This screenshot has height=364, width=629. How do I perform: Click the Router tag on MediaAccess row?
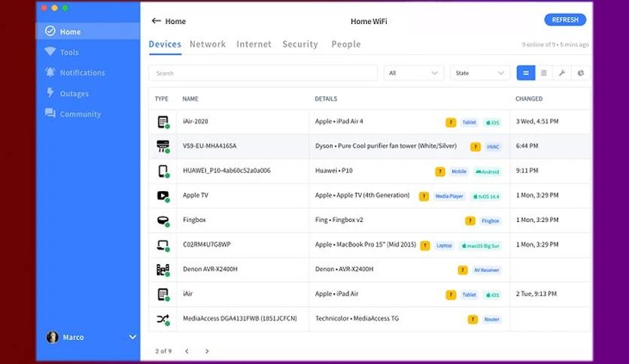(492, 319)
